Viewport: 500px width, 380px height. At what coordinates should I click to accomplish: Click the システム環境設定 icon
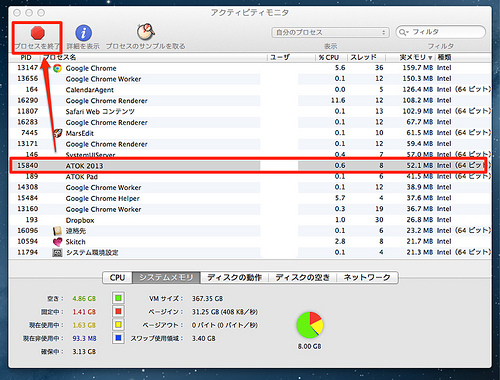(x=57, y=253)
